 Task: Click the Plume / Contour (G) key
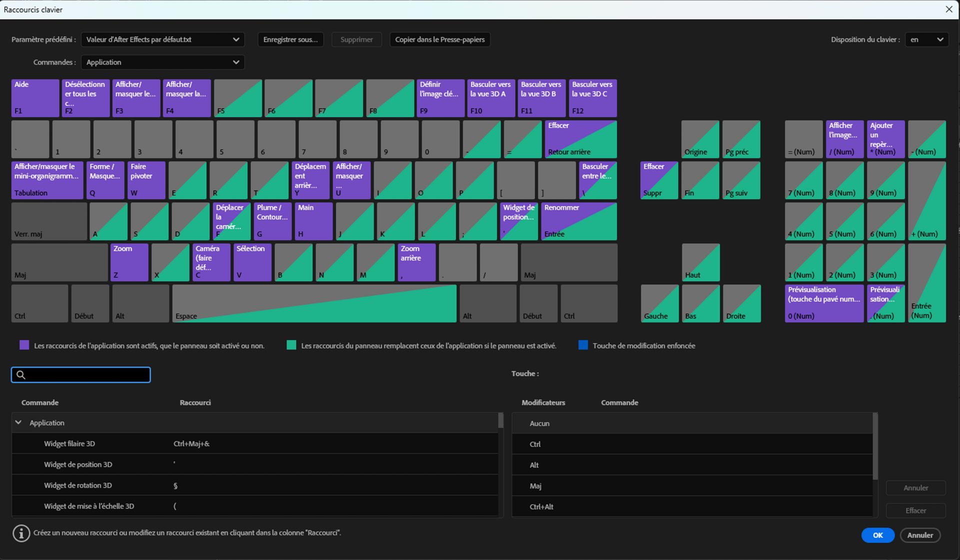pyautogui.click(x=272, y=221)
